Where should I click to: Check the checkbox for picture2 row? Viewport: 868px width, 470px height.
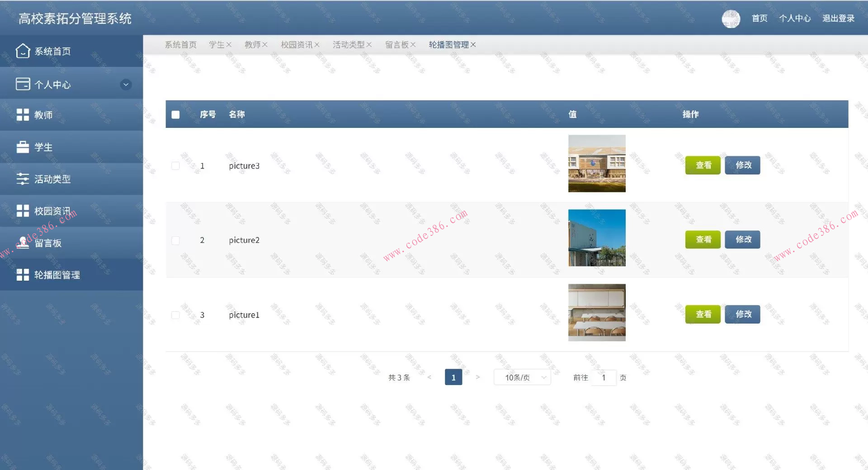click(175, 240)
